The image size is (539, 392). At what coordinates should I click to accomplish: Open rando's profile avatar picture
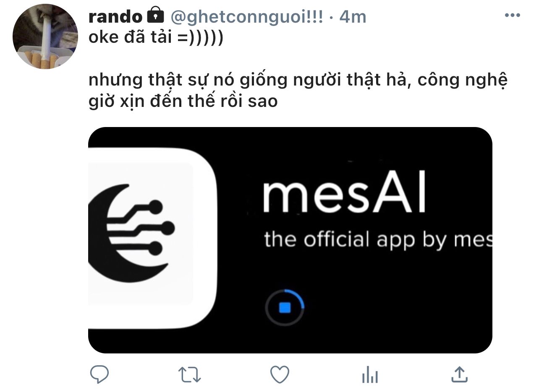pyautogui.click(x=45, y=36)
